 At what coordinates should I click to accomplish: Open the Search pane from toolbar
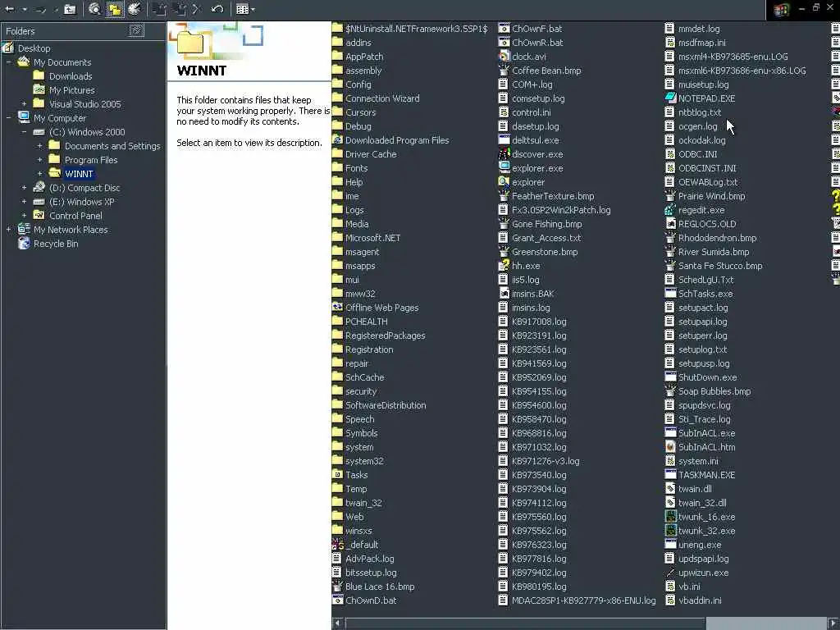[x=95, y=9]
